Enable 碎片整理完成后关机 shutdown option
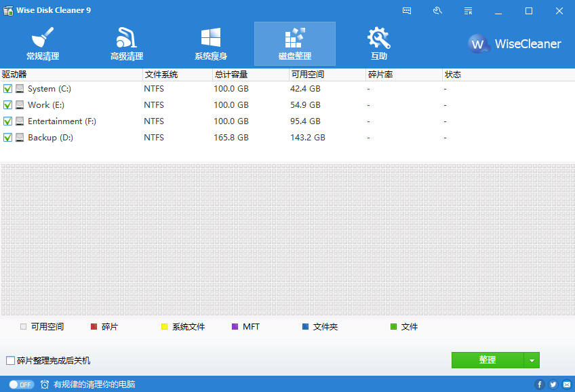Viewport: 575px width, 392px height. click(12, 360)
